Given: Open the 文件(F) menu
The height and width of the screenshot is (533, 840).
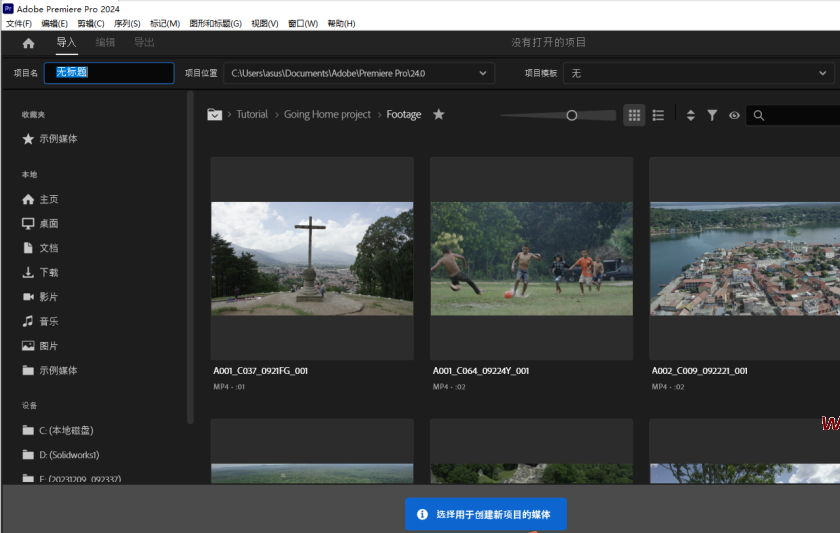Looking at the screenshot, I should point(19,23).
